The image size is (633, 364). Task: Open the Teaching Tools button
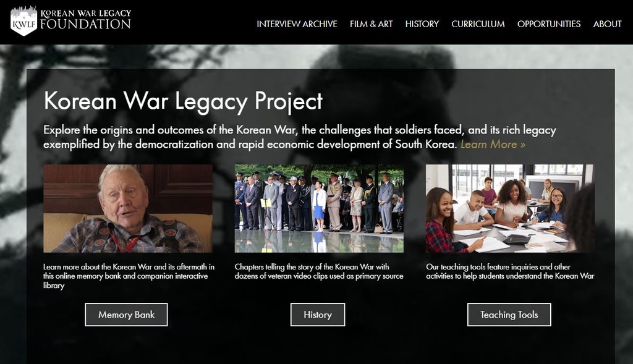(x=509, y=315)
